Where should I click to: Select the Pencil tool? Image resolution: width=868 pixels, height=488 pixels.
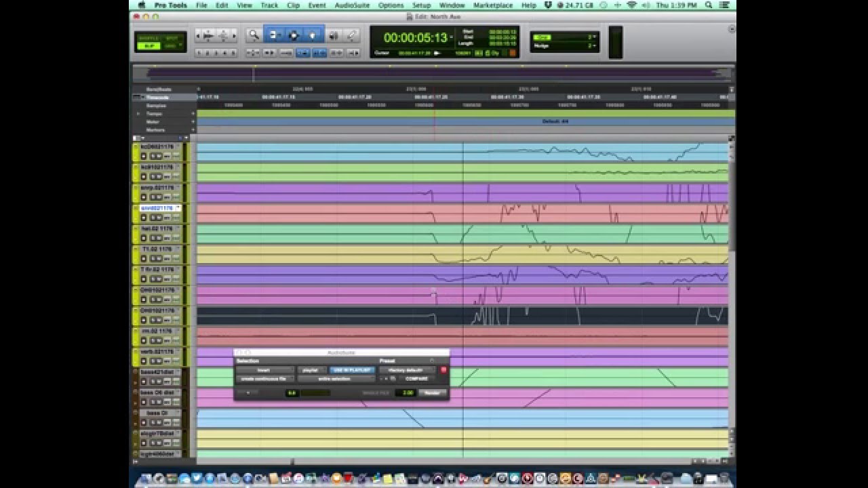coord(351,35)
